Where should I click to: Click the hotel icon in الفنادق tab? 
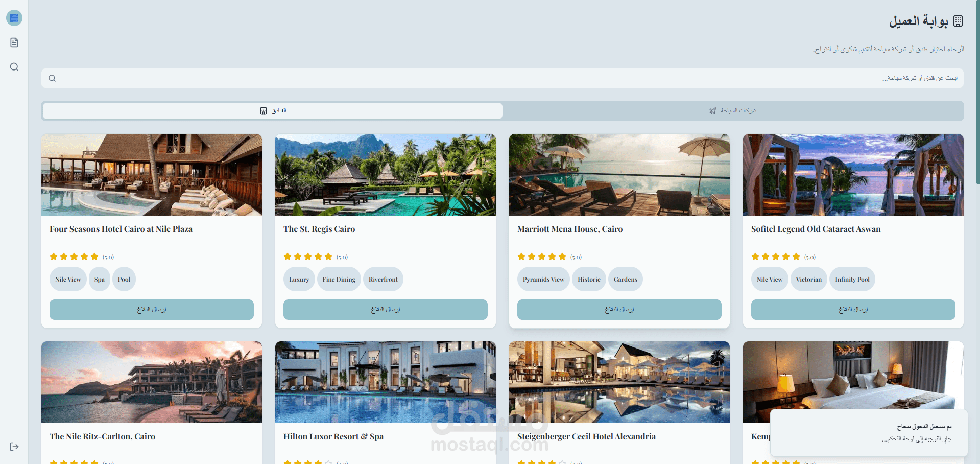(x=264, y=111)
